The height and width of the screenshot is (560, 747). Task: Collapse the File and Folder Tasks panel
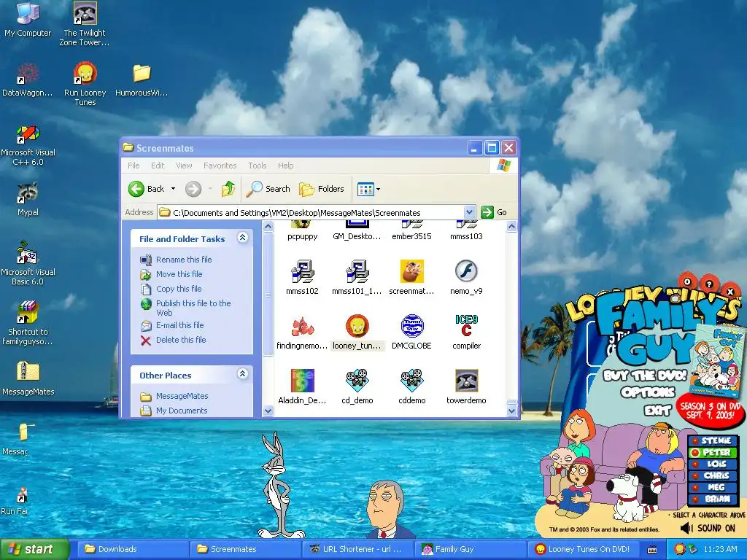243,238
